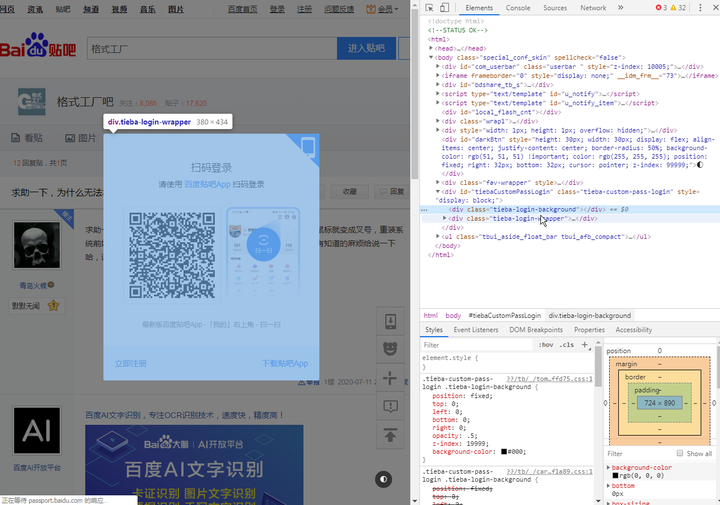Toggle the device toolbar icon
Viewport: 720px width, 505px height.
(445, 8)
